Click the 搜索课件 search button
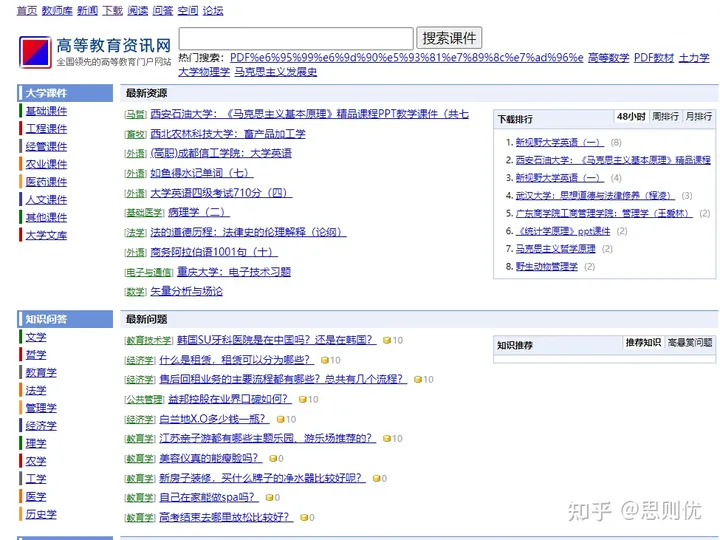This screenshot has width=720, height=540. pyautogui.click(x=449, y=38)
